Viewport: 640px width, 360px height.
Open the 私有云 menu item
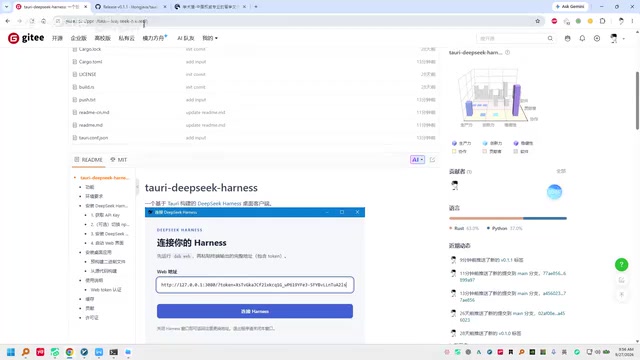click(x=127, y=38)
